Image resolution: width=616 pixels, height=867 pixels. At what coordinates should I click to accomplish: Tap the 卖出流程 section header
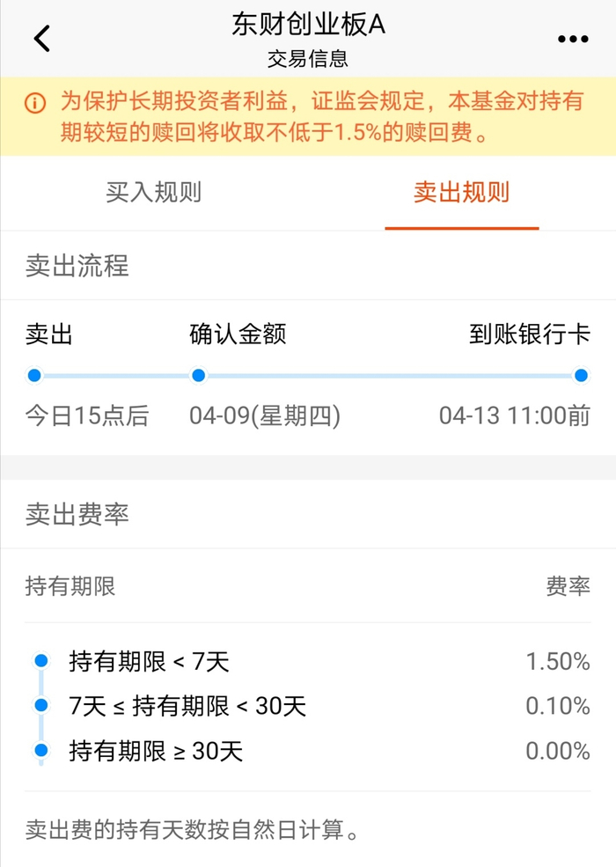[x=77, y=265]
